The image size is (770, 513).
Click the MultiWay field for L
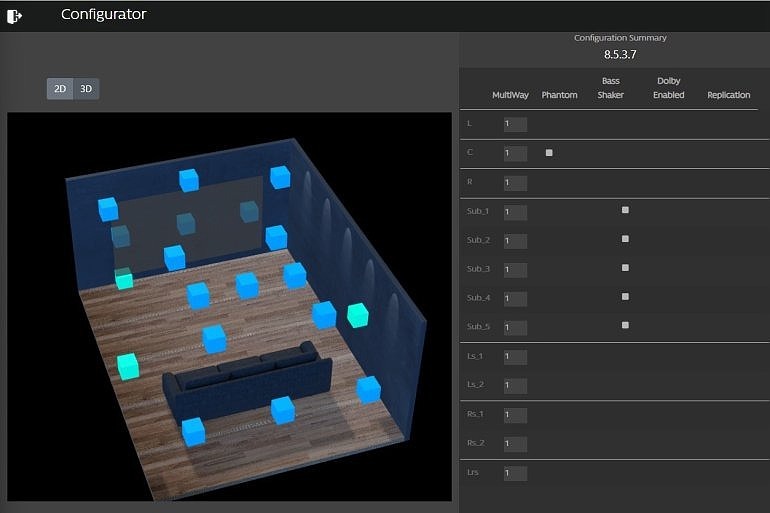[515, 124]
